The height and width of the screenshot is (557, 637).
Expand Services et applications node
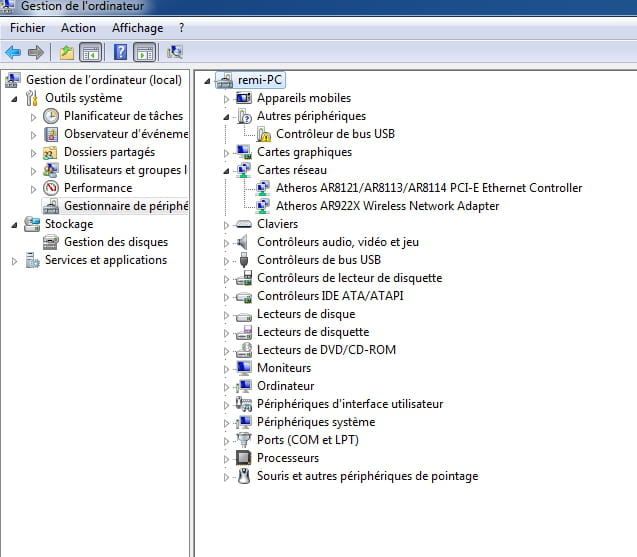point(14,261)
